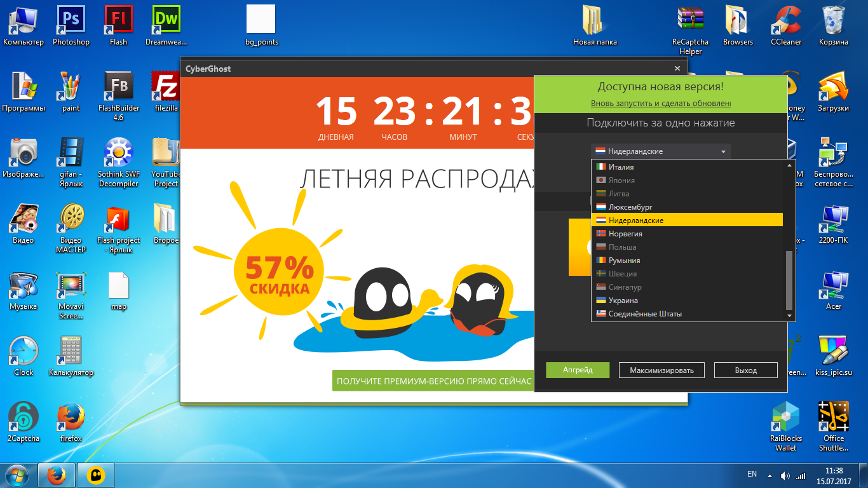
Task: Click the greyed Литва list entry
Action: click(x=687, y=194)
